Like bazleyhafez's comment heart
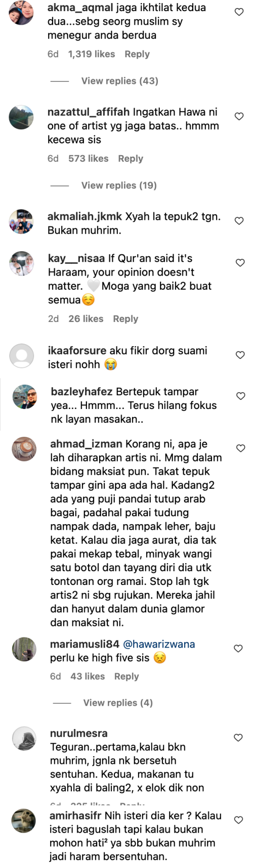 click(x=241, y=396)
